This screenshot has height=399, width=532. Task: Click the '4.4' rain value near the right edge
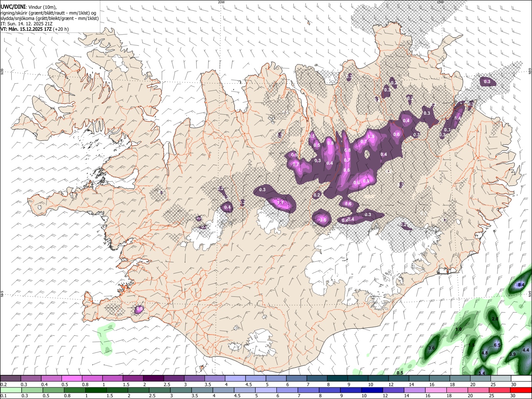click(526, 350)
